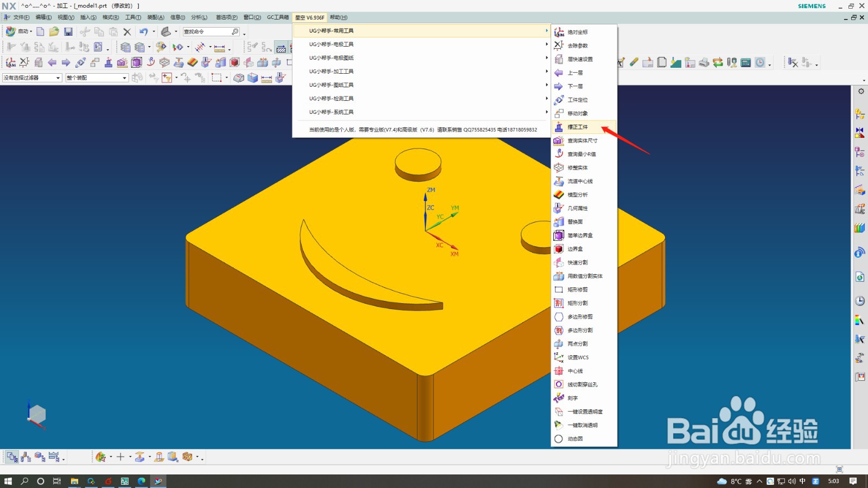
Task: Choose 替换面 from the submenu
Action: click(x=584, y=222)
